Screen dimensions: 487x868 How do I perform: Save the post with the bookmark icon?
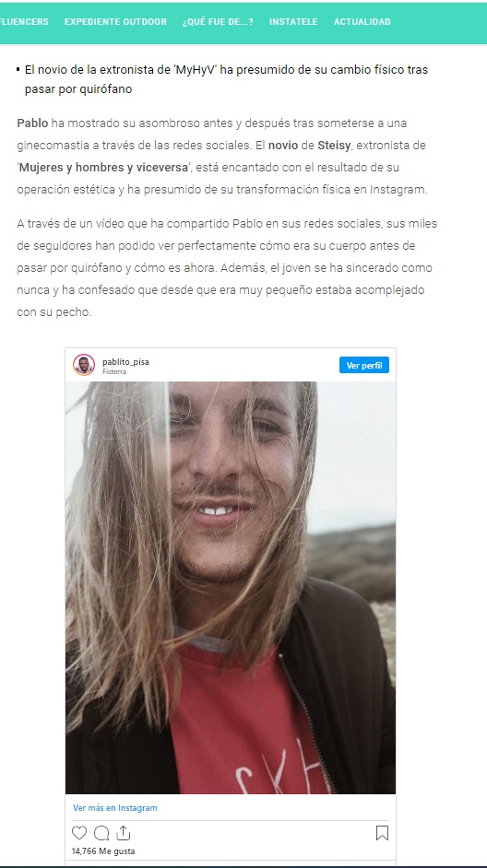(382, 833)
